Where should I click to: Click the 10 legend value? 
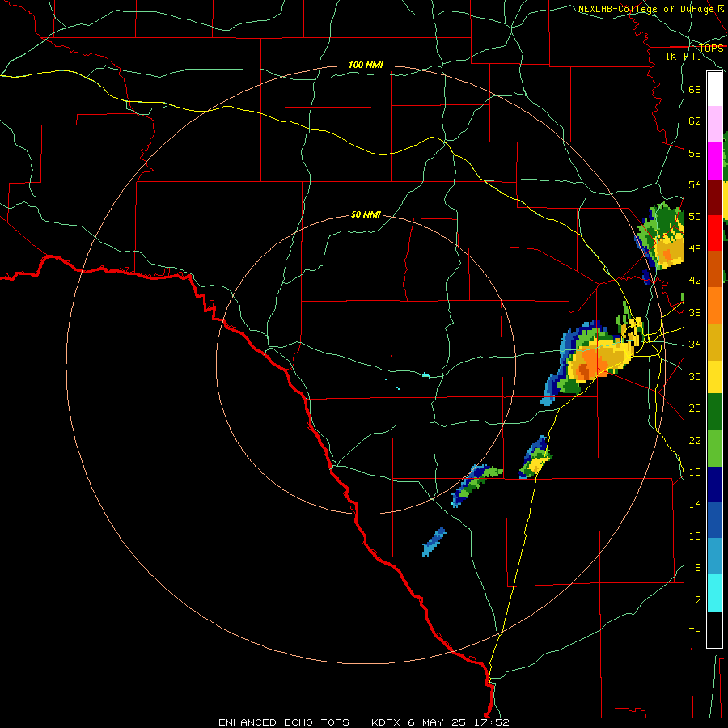[x=695, y=535]
